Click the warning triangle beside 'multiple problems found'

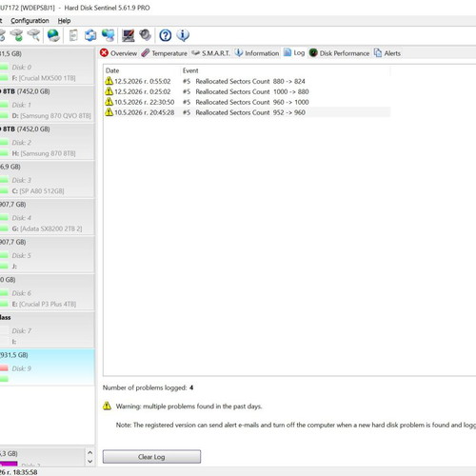pos(107,406)
